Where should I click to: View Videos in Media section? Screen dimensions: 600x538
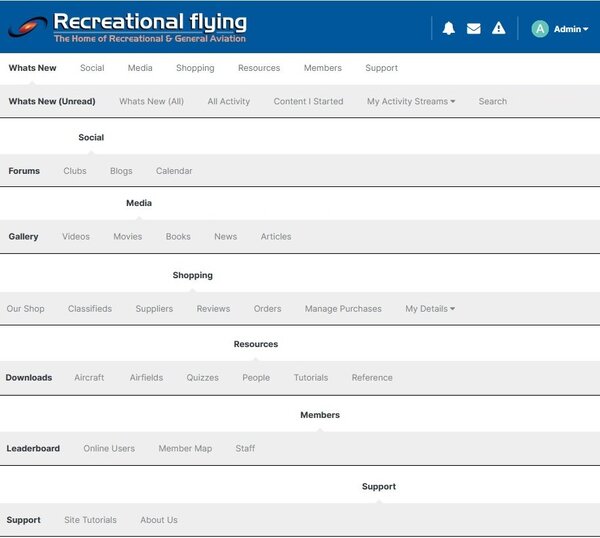(x=76, y=237)
